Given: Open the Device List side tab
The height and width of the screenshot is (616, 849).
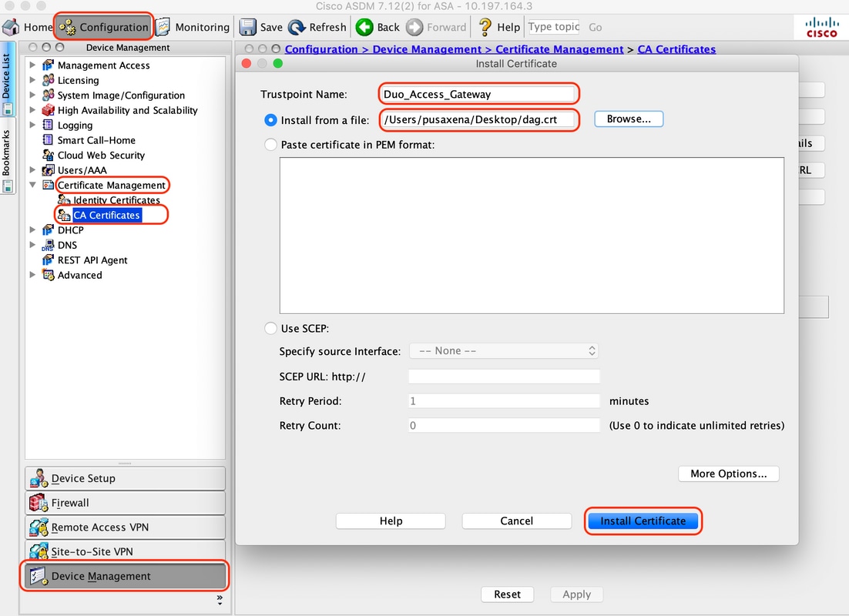Looking at the screenshot, I should click(6, 81).
